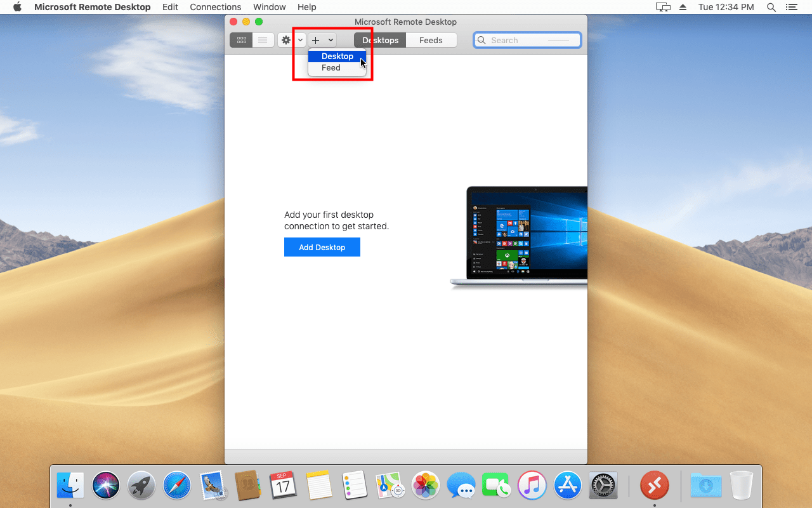Open iTunes from the Dock
This screenshot has width=812, height=508.
(532, 486)
